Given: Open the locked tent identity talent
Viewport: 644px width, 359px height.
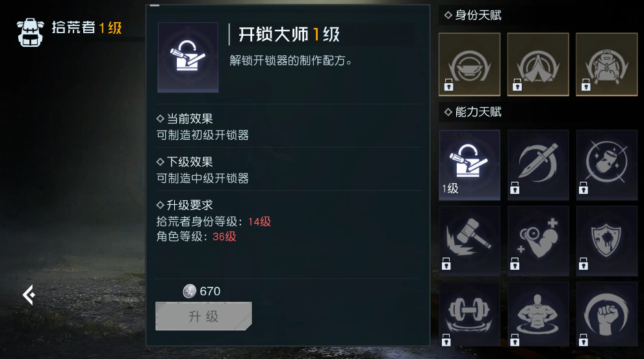Looking at the screenshot, I should click(538, 64).
